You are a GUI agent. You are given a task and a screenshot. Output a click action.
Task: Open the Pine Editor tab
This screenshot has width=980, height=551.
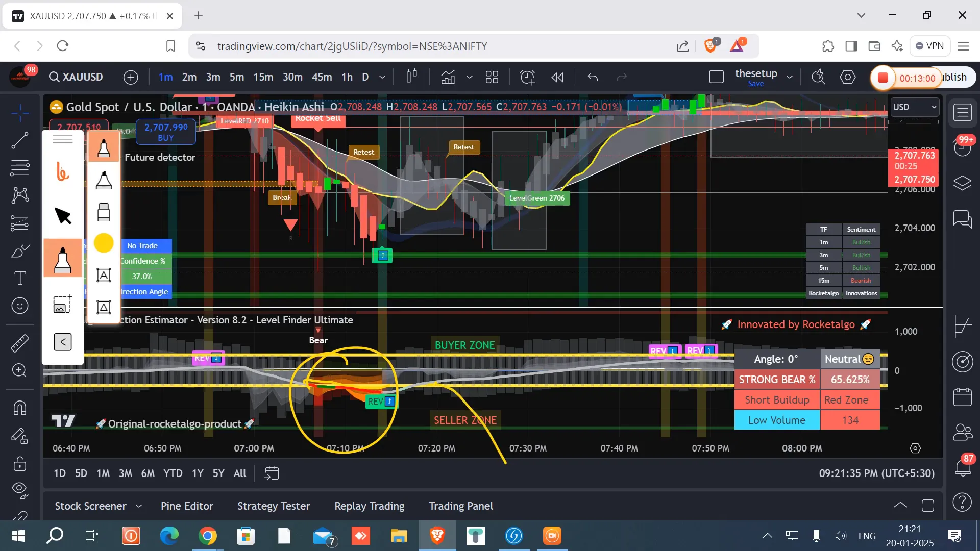187,506
